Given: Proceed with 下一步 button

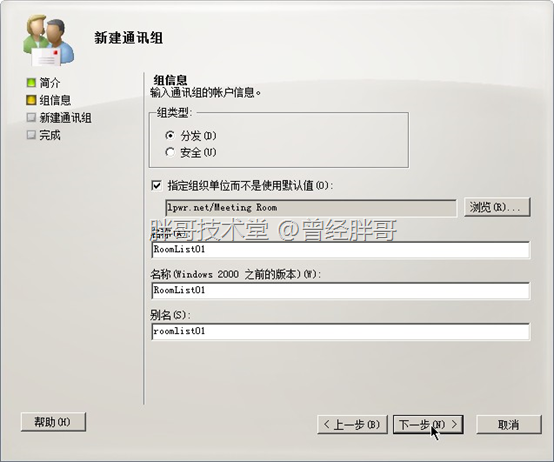Looking at the screenshot, I should tap(428, 424).
